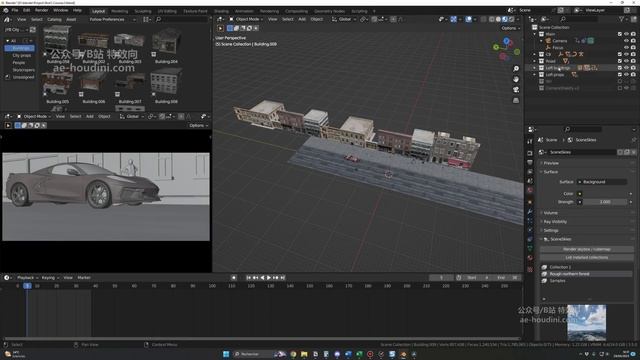Open the Render menu
This screenshot has width=640, height=360.
[42, 10]
